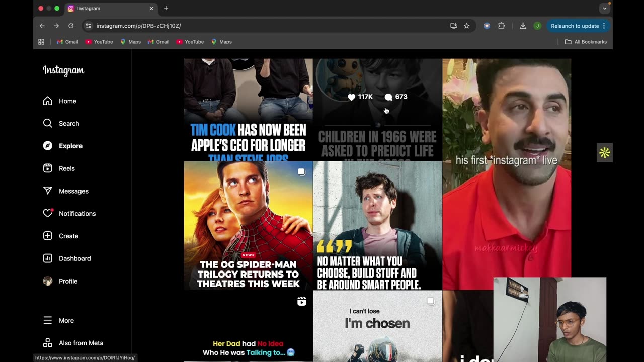Click the Search magnifier icon
Image resolution: width=644 pixels, height=362 pixels.
point(48,123)
